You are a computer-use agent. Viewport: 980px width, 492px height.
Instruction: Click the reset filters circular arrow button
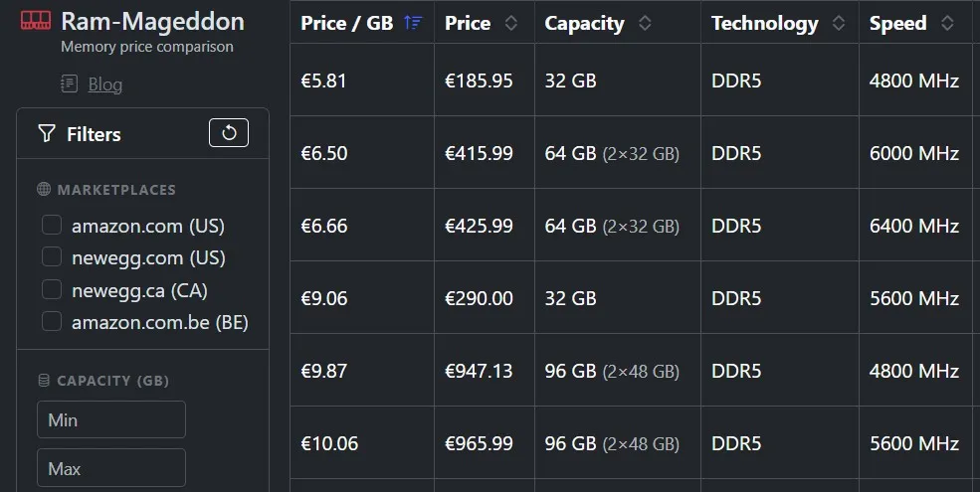click(x=229, y=132)
